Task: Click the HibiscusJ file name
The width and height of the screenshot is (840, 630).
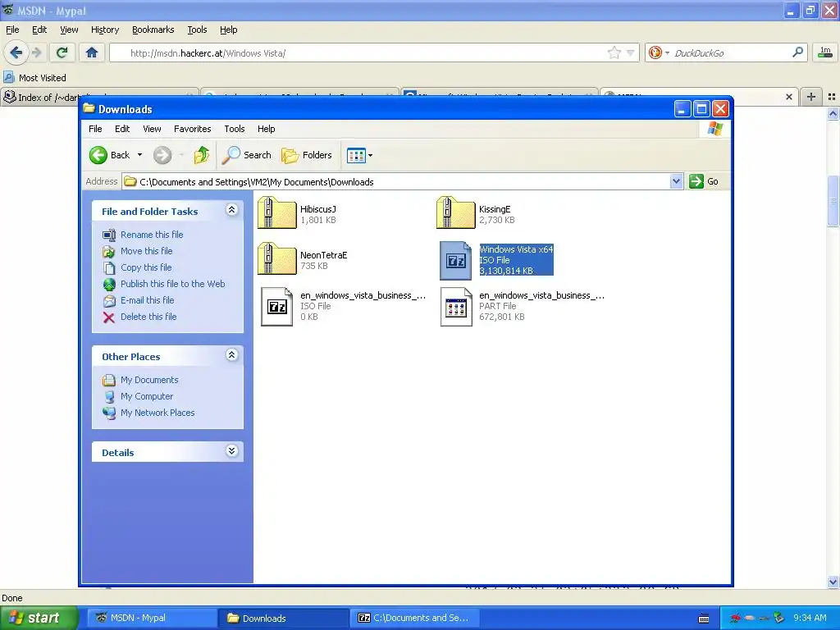Action: pyautogui.click(x=318, y=209)
